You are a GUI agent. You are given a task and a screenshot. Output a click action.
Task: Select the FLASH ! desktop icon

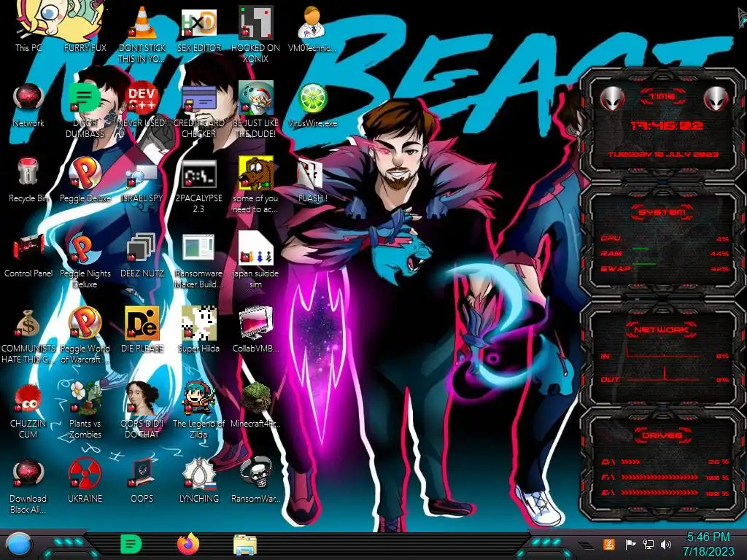(x=312, y=181)
